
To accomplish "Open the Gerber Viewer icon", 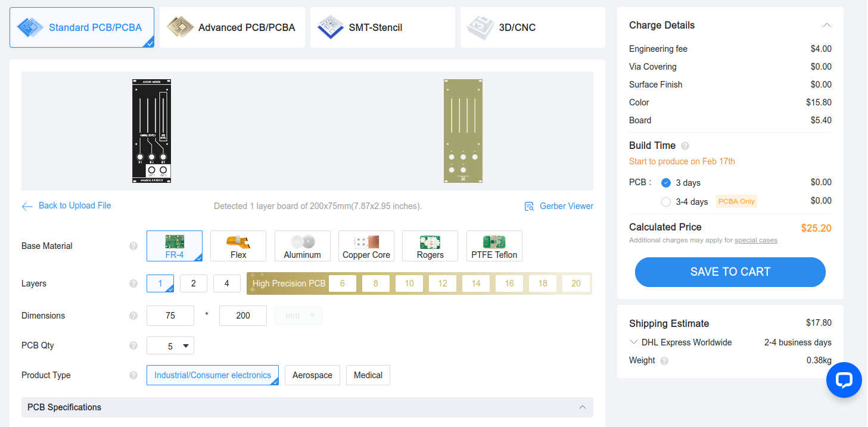I will click(529, 206).
